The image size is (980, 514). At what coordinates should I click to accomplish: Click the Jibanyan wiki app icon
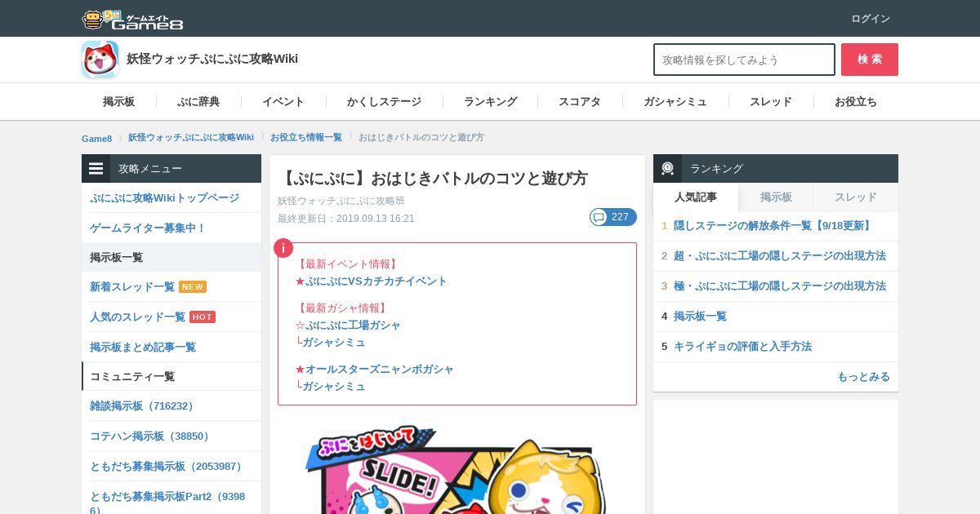100,60
